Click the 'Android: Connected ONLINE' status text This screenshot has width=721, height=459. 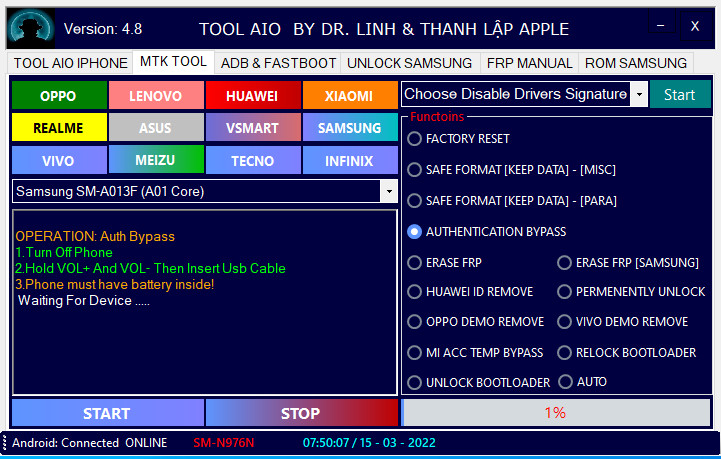[89, 443]
